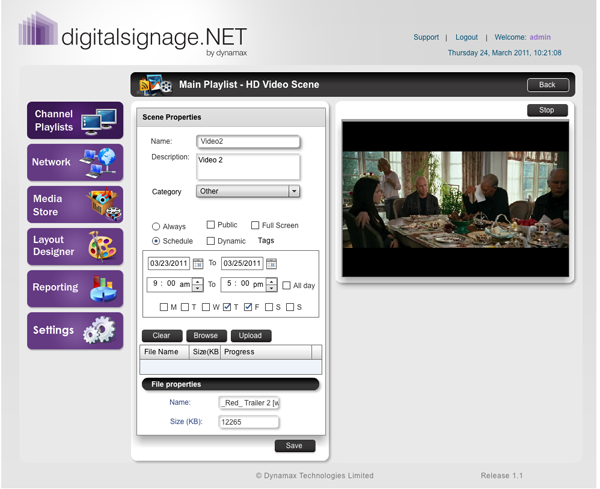
Task: Click the start date field 03/23/2011
Action: pyautogui.click(x=169, y=263)
